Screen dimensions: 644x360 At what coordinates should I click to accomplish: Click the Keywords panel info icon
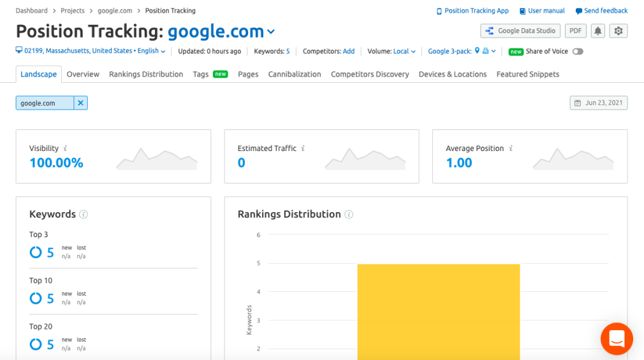[84, 214]
